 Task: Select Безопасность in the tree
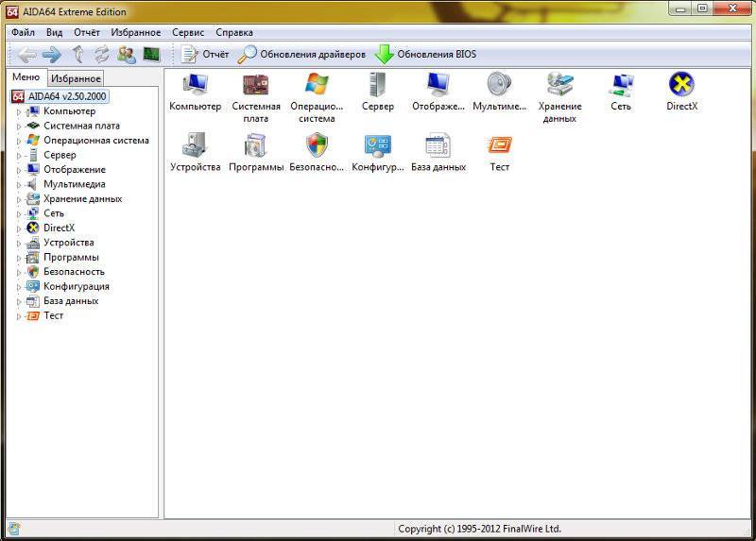74,272
